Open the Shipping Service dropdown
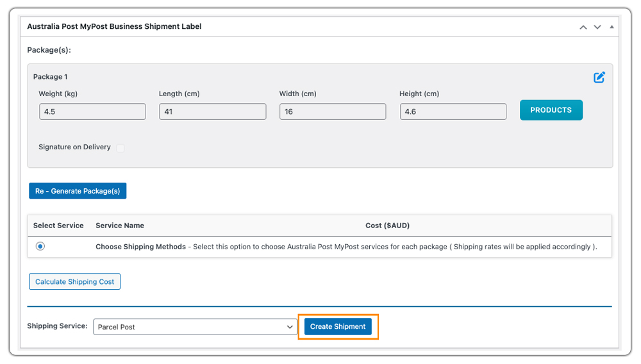Viewport: 641px width, 364px height. 195,327
